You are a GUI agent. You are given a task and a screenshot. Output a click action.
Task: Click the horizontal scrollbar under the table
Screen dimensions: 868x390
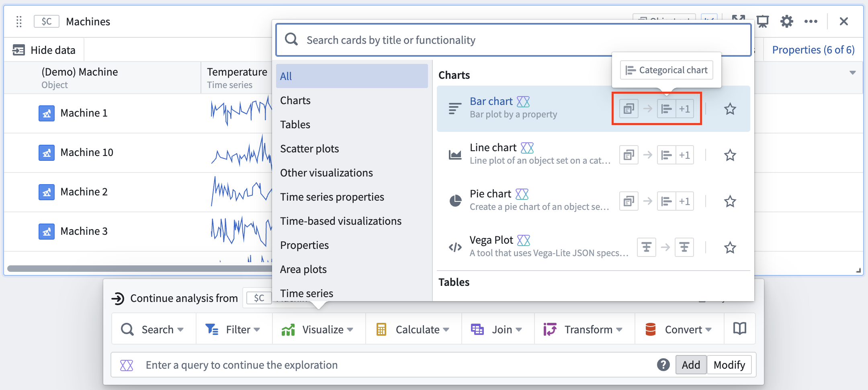point(139,269)
